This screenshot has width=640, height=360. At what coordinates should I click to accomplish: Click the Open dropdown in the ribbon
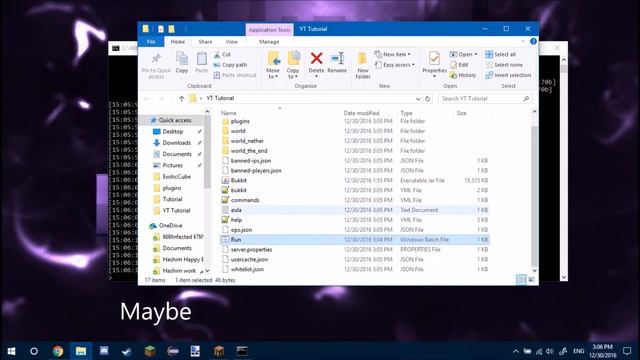(464, 54)
